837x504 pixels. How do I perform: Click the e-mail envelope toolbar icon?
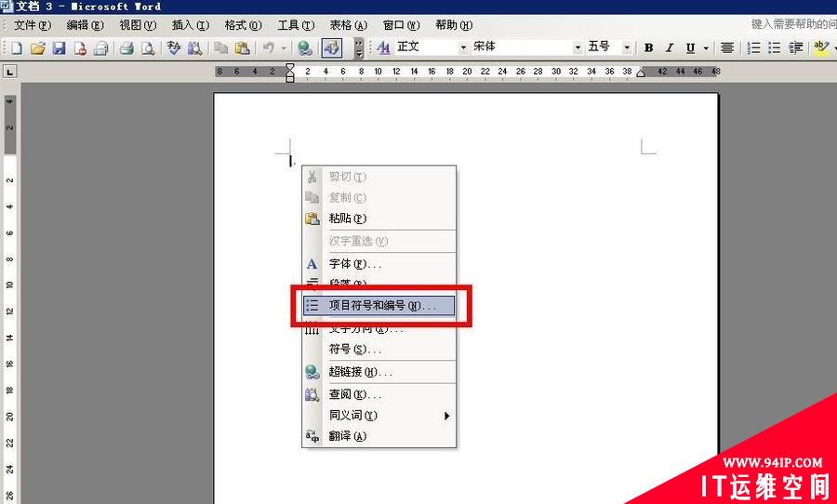(100, 48)
